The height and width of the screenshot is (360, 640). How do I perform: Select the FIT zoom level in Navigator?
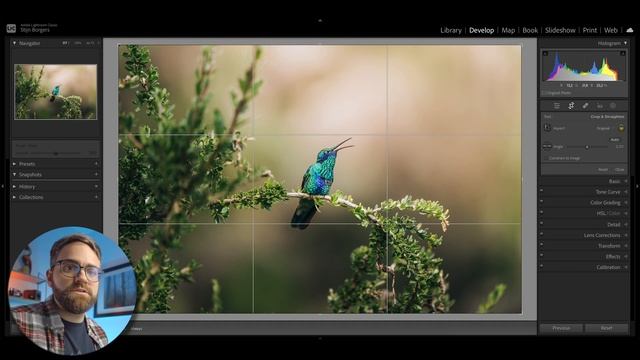click(x=65, y=43)
